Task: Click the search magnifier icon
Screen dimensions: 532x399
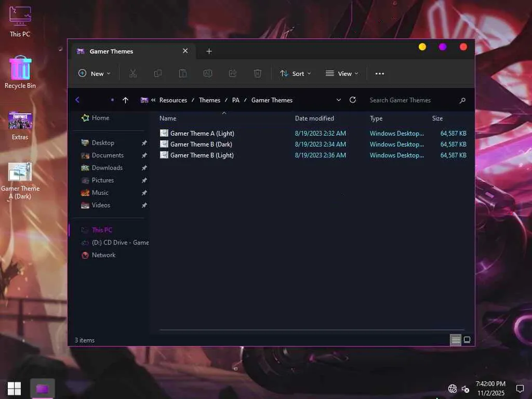Action: (x=462, y=100)
